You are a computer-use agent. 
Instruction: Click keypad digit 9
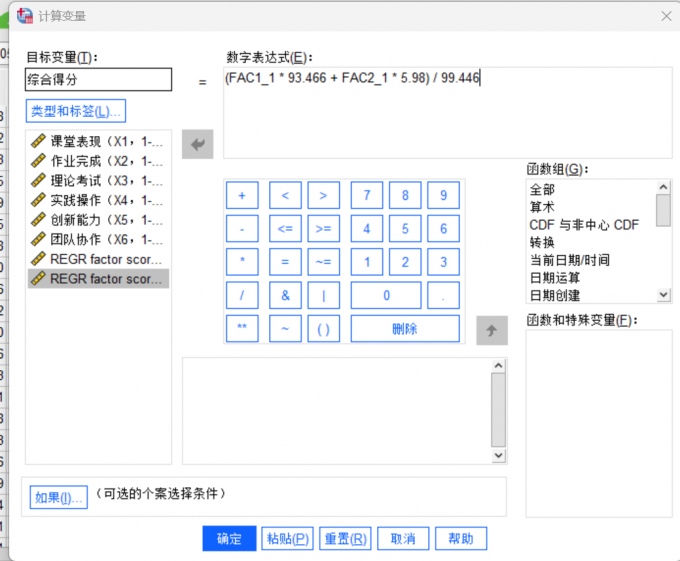443,195
